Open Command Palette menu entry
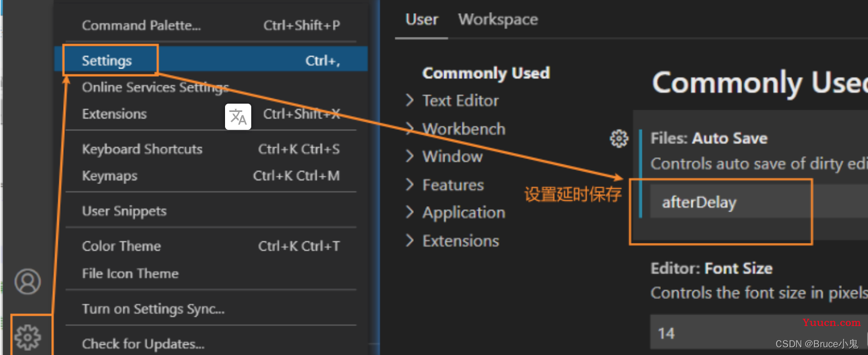 211,26
